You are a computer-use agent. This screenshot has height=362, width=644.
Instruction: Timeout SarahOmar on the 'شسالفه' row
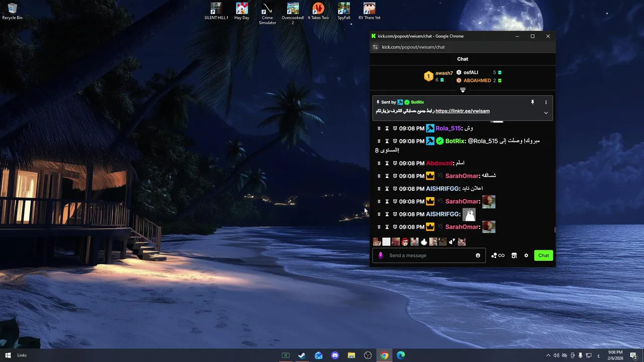tap(387, 176)
